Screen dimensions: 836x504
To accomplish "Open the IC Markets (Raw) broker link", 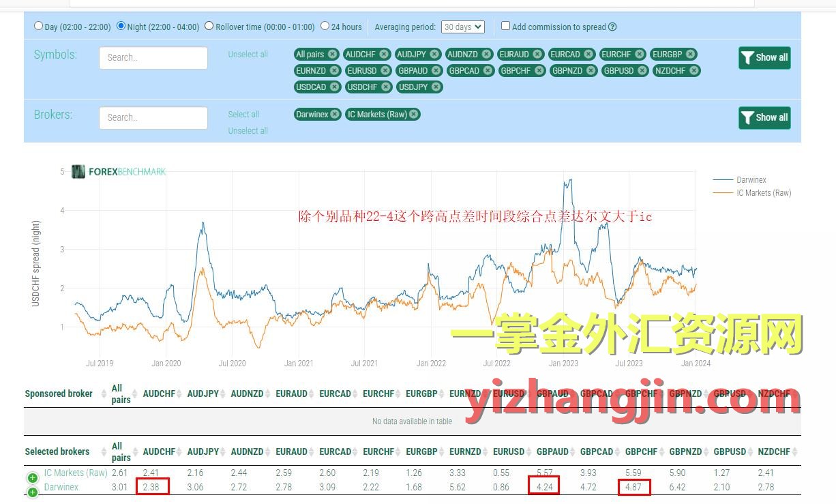I will [x=76, y=473].
